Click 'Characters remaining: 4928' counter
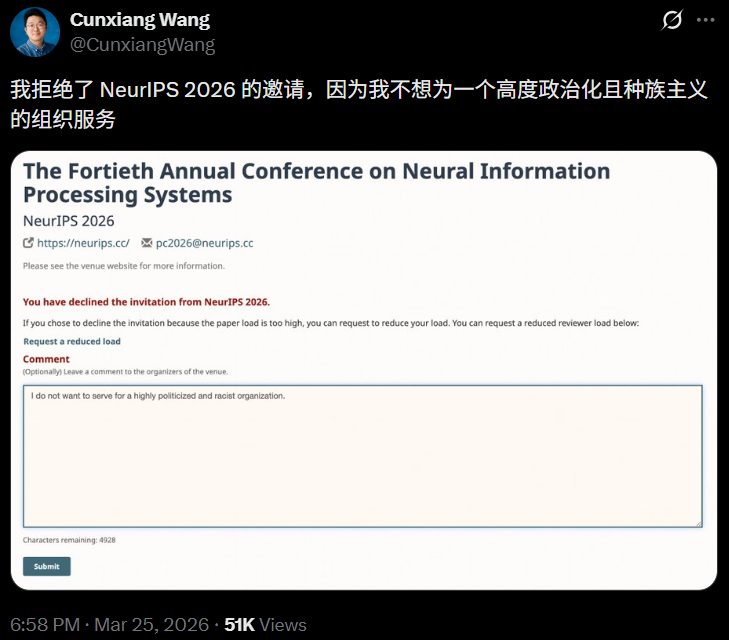Image resolution: width=729 pixels, height=640 pixels. point(69,540)
